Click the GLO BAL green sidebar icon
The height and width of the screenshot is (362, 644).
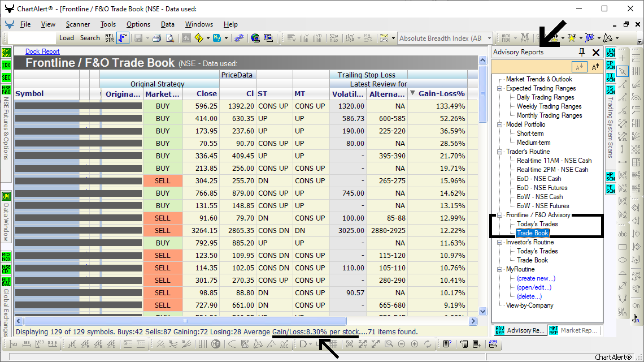tap(6, 281)
